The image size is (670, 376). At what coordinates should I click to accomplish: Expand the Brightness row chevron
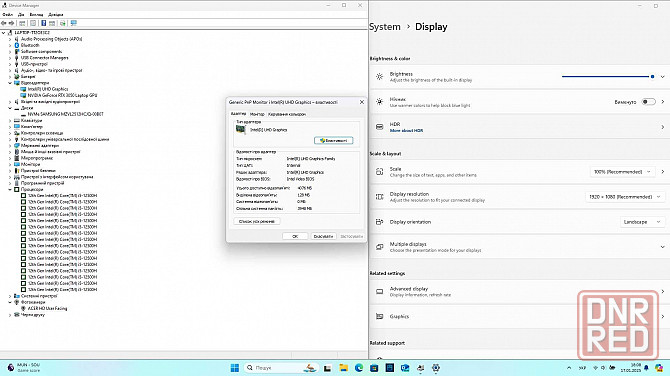[x=662, y=77]
